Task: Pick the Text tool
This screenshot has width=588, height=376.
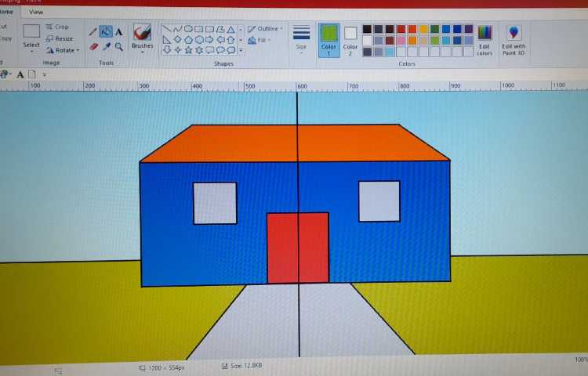Action: click(x=118, y=32)
